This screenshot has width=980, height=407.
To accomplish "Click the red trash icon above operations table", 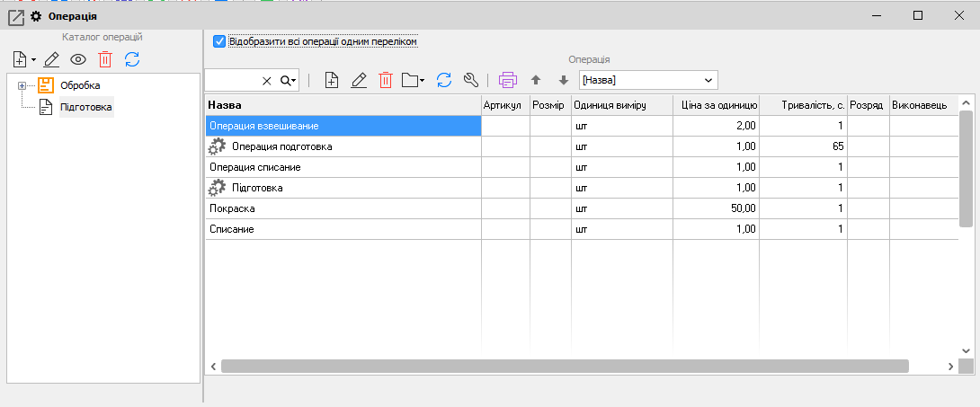I will pos(386,80).
